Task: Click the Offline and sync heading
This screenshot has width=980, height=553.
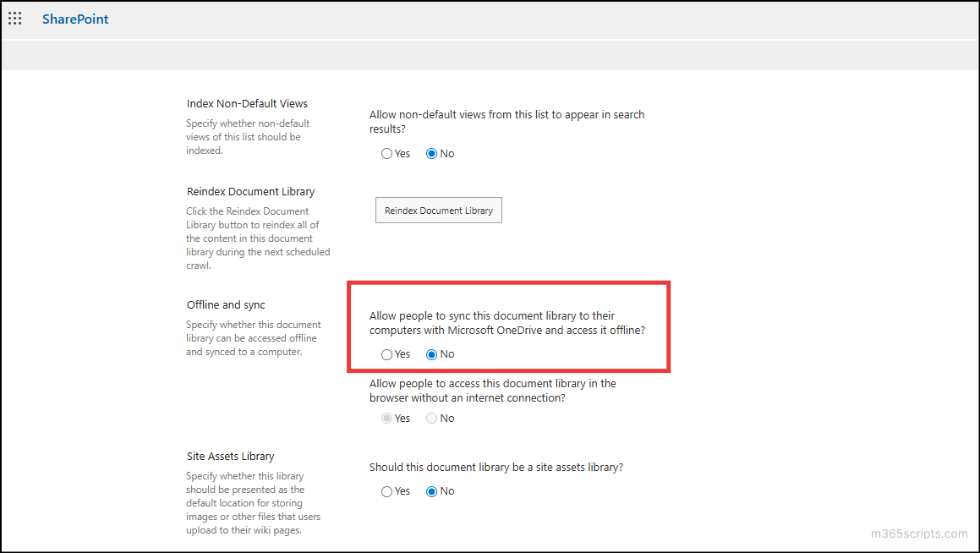Action: click(x=225, y=304)
